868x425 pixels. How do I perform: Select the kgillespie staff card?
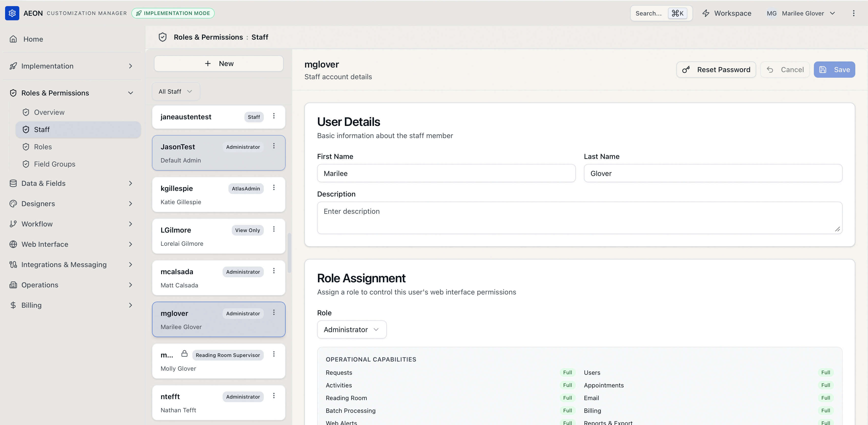click(218, 195)
